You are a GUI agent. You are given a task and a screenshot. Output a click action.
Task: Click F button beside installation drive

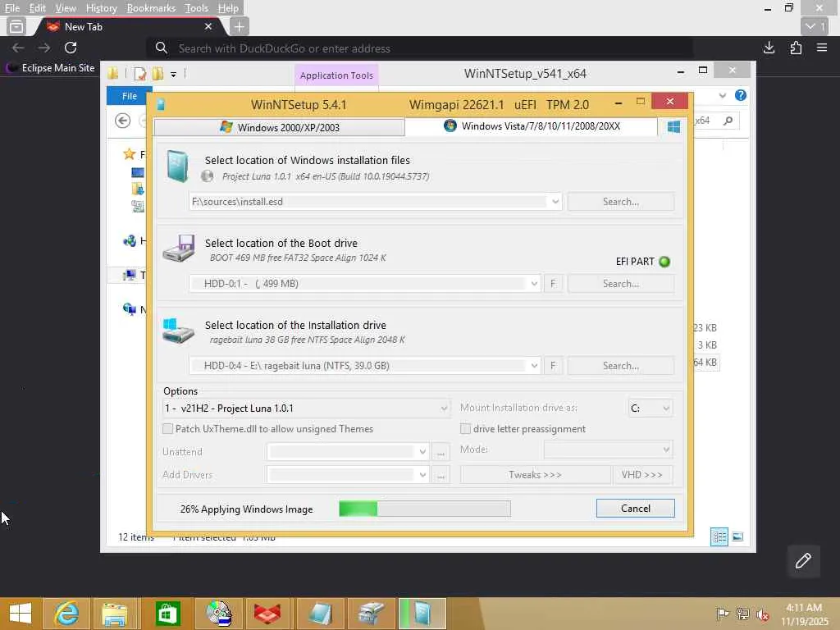(553, 365)
